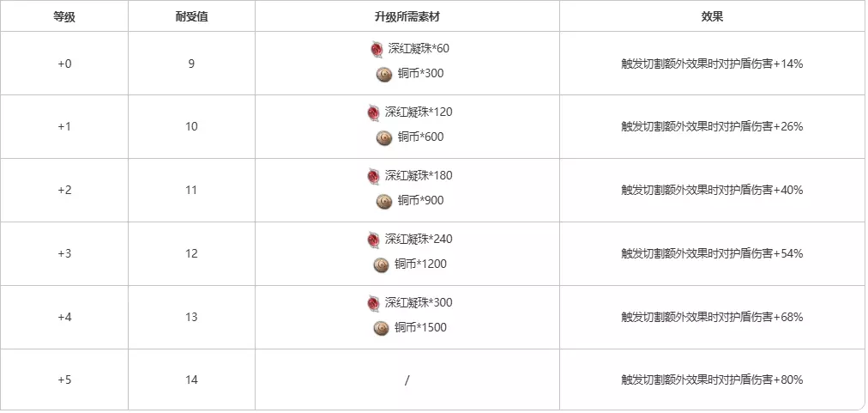
Task: Click the red bead icon beside 深红凝珠*240
Action: [373, 240]
